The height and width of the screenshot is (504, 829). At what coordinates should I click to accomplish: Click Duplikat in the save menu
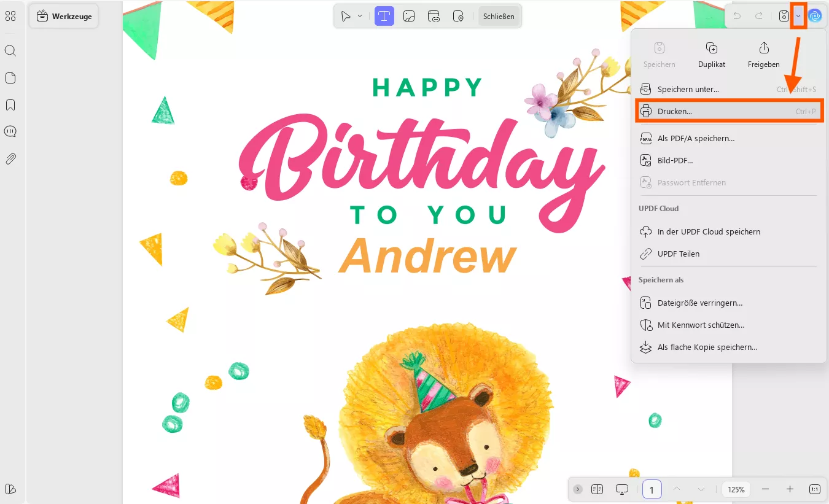pos(712,55)
